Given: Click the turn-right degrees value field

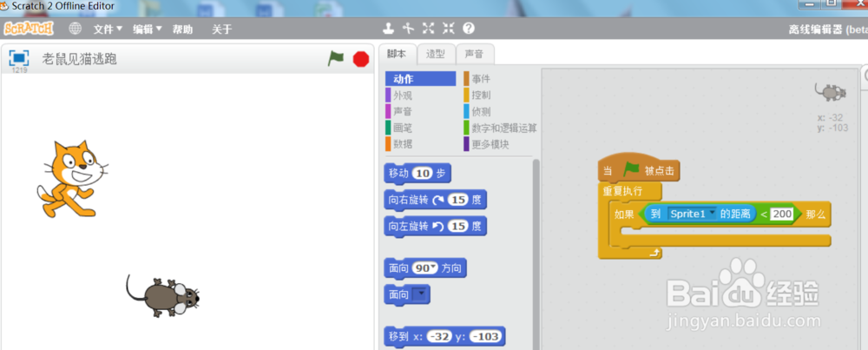Looking at the screenshot, I should (457, 200).
